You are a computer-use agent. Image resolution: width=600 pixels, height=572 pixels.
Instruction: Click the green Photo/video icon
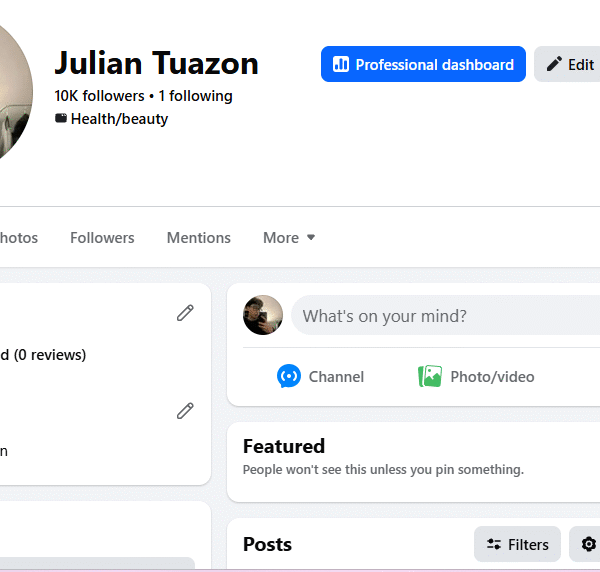pyautogui.click(x=430, y=376)
